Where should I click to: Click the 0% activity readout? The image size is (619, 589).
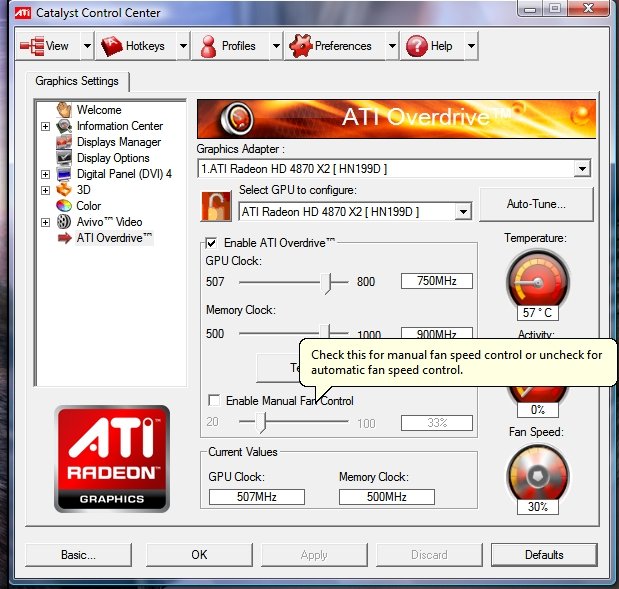coord(537,410)
